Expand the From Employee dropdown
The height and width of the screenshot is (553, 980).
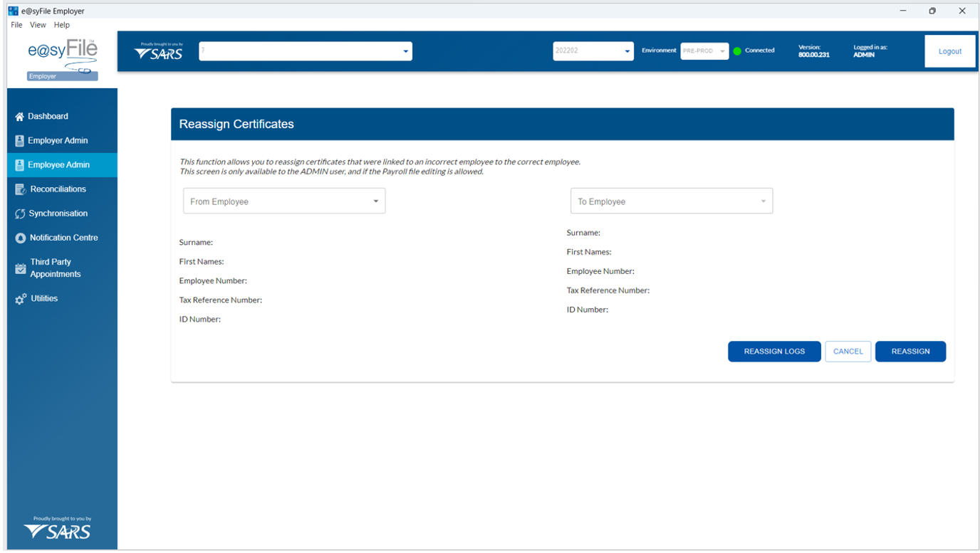284,201
